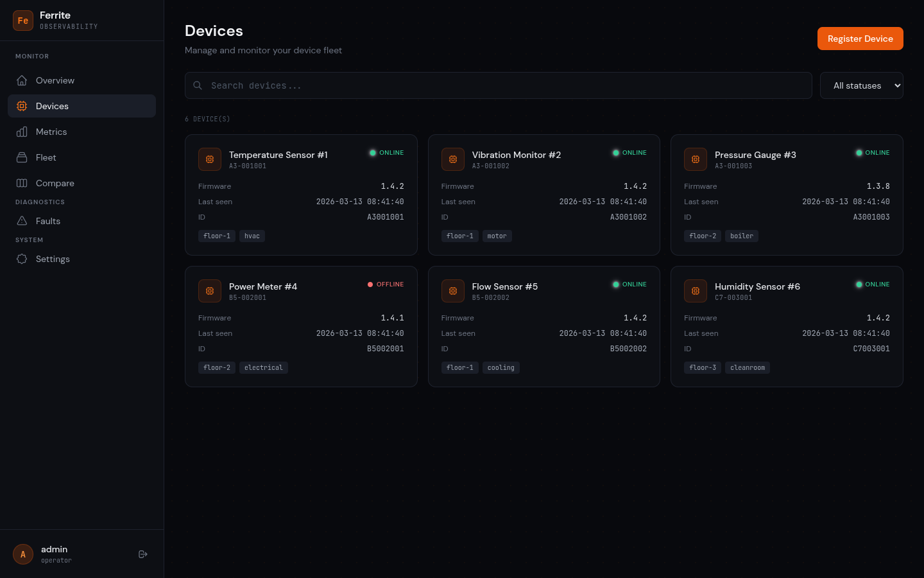924x578 pixels.
Task: Click the device icon on Power Meter #4 card
Action: click(x=210, y=291)
